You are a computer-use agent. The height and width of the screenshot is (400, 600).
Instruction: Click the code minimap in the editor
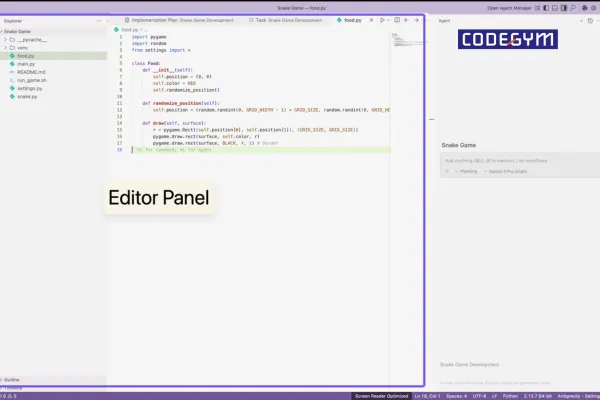[x=407, y=40]
